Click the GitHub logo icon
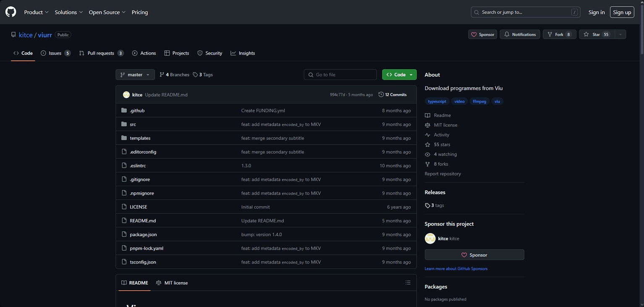The image size is (644, 307). coord(11,12)
